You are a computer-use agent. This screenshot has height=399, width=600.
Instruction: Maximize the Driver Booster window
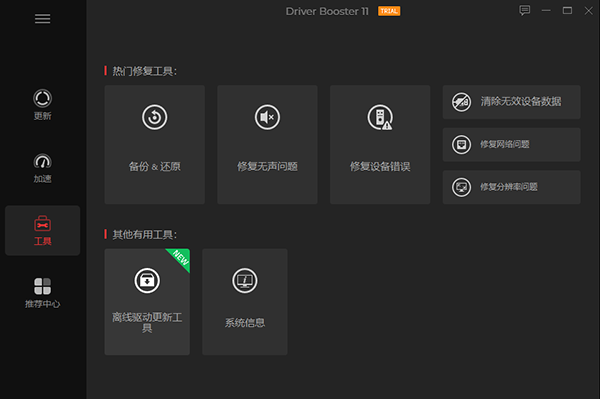point(567,11)
